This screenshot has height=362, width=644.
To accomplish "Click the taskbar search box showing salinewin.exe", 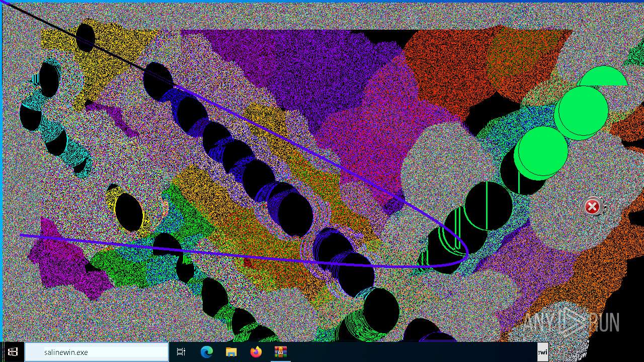I will point(97,352).
